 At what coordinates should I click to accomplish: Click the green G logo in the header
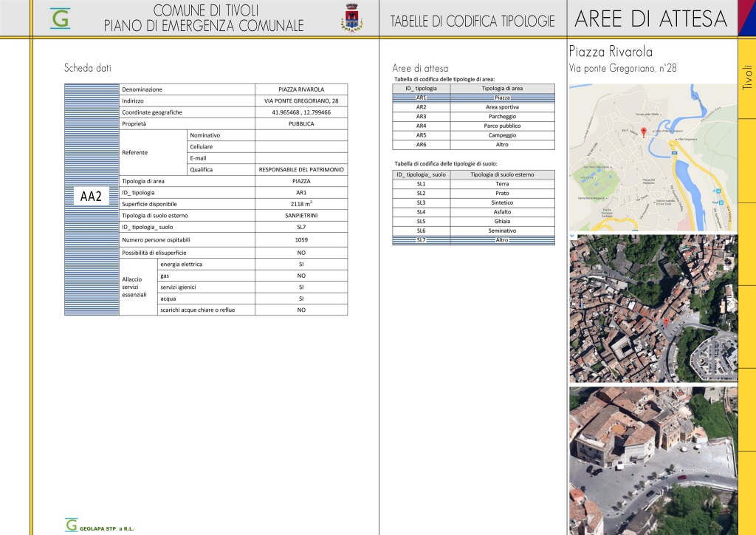click(x=61, y=18)
